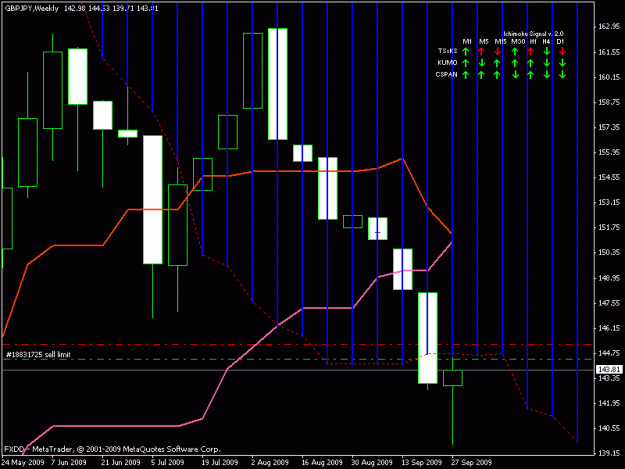This screenshot has height=469, width=625.
Task: Click the M15 timeframe column header
Action: (501, 41)
